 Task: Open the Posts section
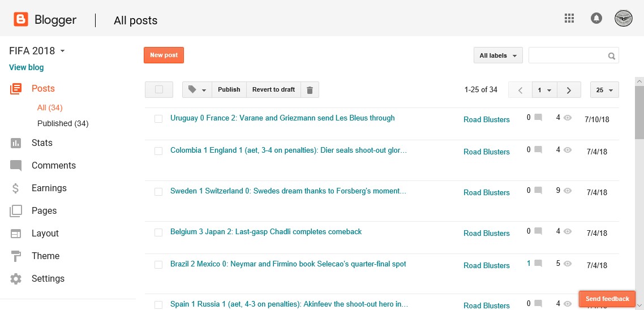pyautogui.click(x=43, y=89)
